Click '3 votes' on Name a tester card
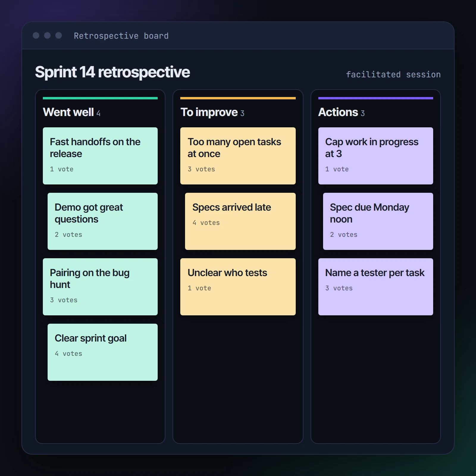476x476 pixels. pyautogui.click(x=339, y=288)
